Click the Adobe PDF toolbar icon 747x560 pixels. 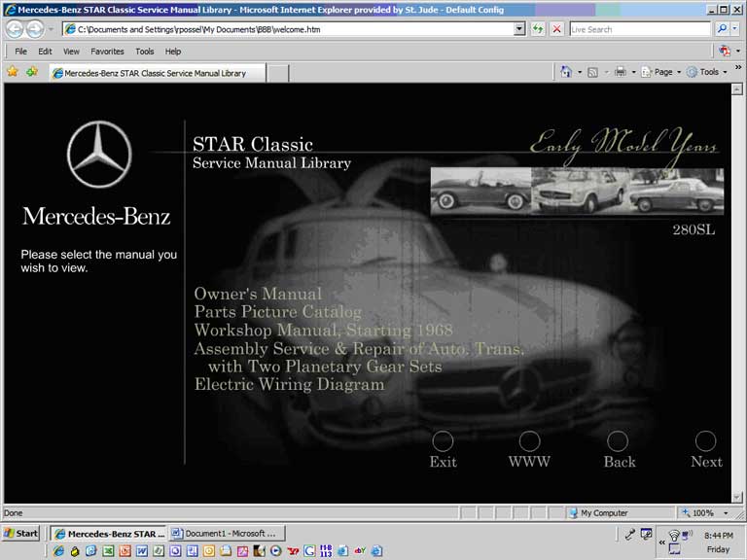click(x=725, y=51)
